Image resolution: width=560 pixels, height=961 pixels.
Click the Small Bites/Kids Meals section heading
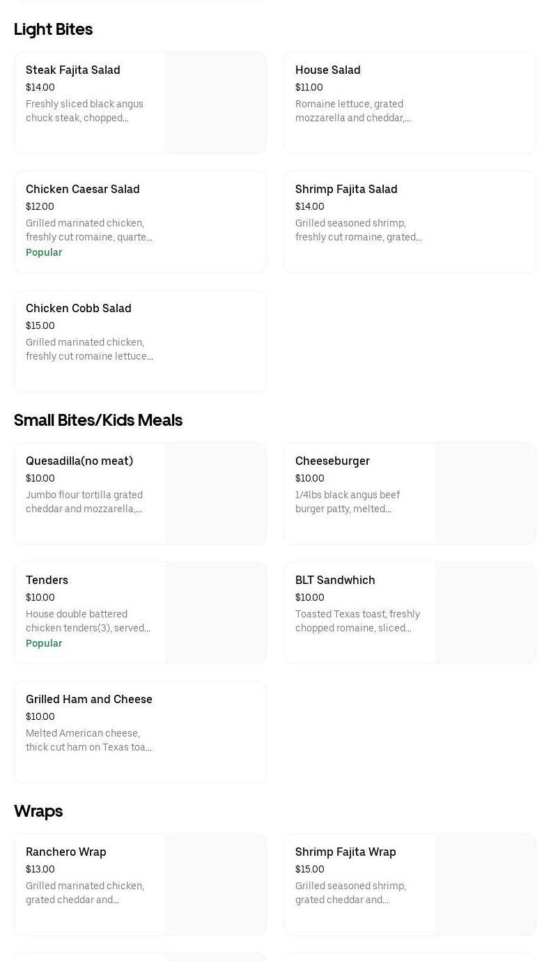click(x=98, y=420)
